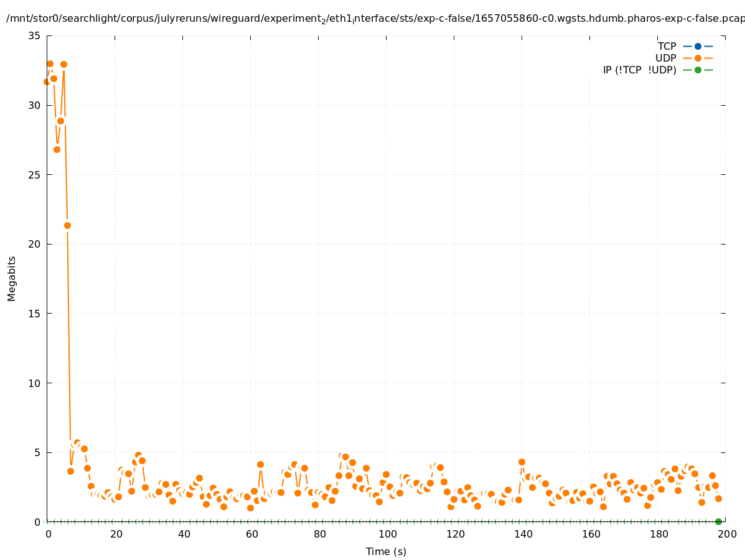This screenshot has width=745, height=560.
Task: Click the UDP dip point near 27 Megabits
Action: 57,149
